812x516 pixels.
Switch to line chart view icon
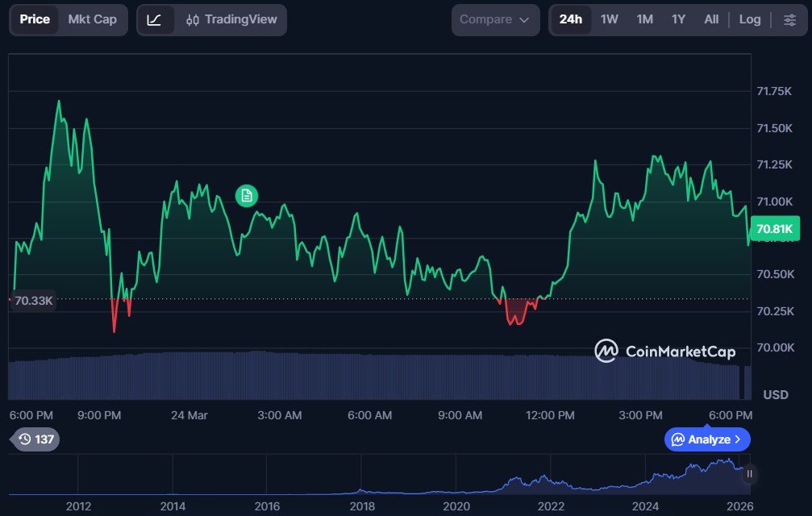pos(155,20)
